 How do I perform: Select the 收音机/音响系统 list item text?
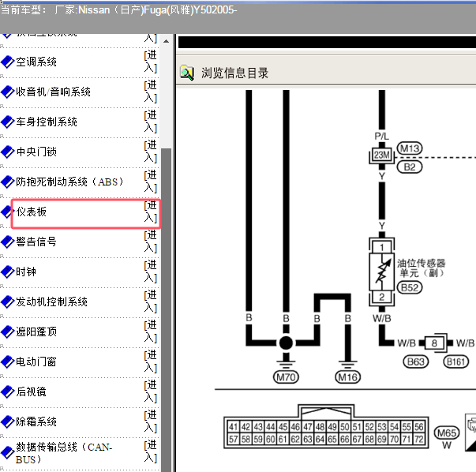point(53,92)
